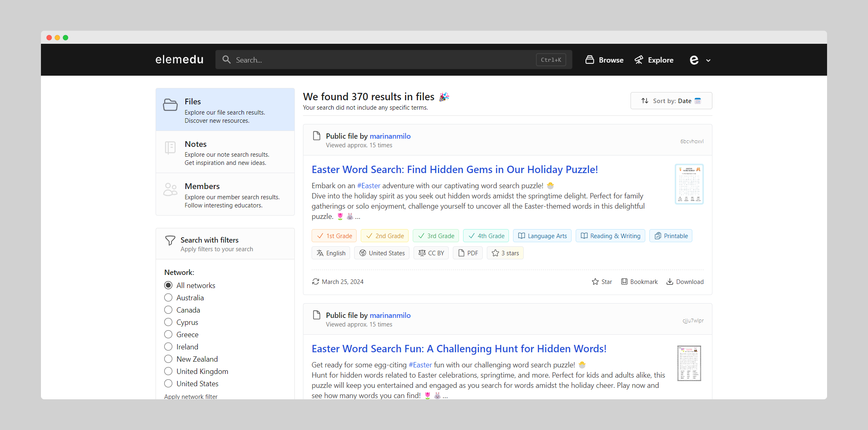Click the 3 stars tag
Viewport: 868px width, 430px height.
505,253
